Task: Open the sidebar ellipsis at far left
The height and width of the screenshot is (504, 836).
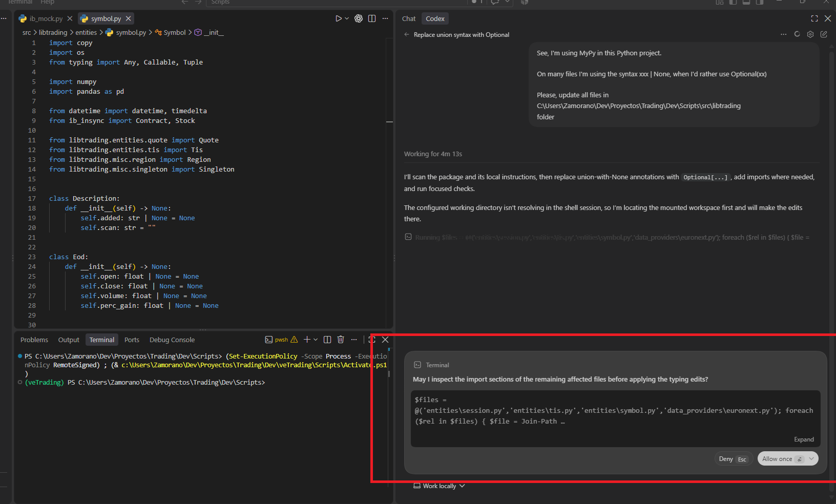Action: [x=4, y=18]
